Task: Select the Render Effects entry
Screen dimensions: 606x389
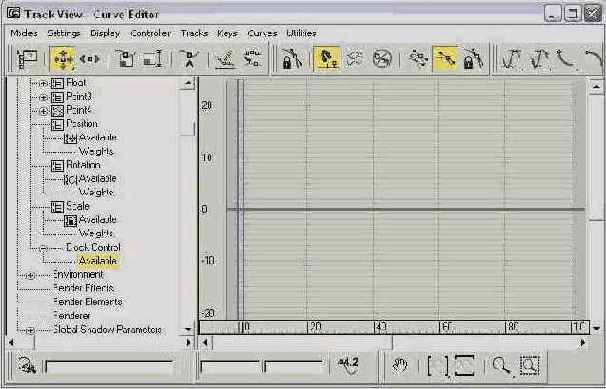Action: (x=83, y=288)
